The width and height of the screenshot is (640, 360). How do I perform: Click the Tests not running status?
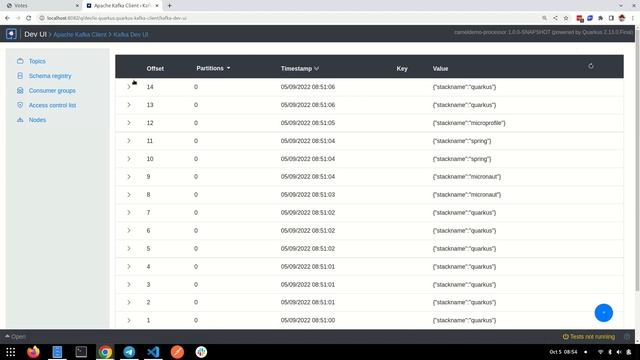point(589,337)
